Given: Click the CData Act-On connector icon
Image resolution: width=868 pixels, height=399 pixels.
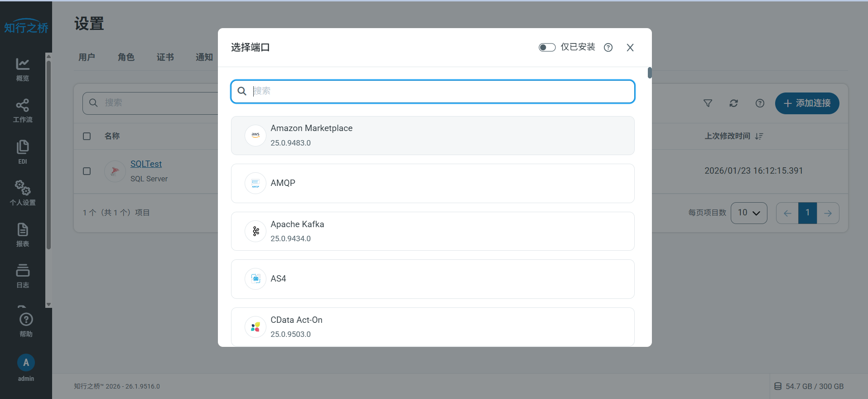Looking at the screenshot, I should click(256, 327).
